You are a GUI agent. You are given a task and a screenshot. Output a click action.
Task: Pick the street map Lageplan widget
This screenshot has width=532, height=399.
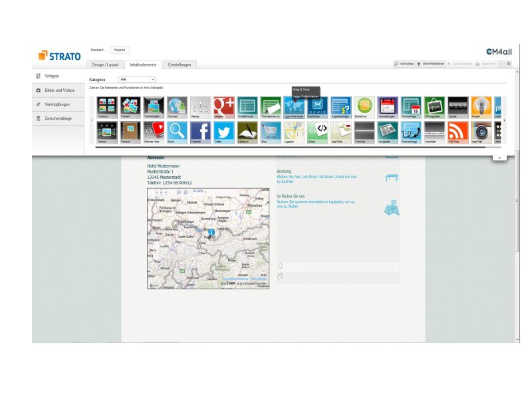[294, 132]
